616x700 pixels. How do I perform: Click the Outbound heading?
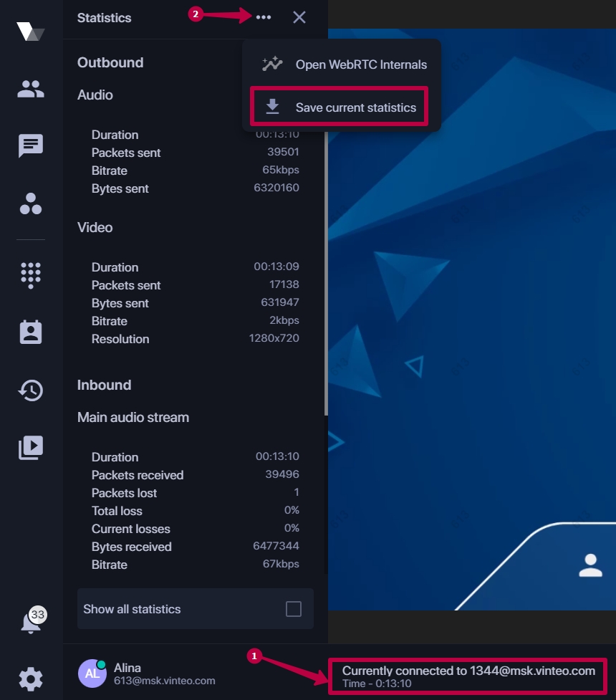(110, 62)
